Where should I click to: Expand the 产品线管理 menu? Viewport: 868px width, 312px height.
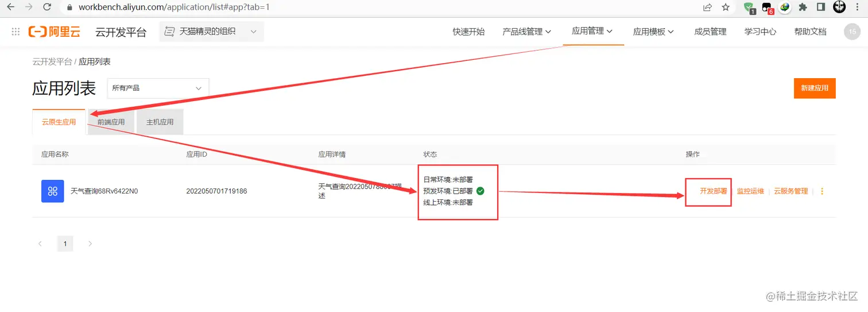(x=527, y=32)
